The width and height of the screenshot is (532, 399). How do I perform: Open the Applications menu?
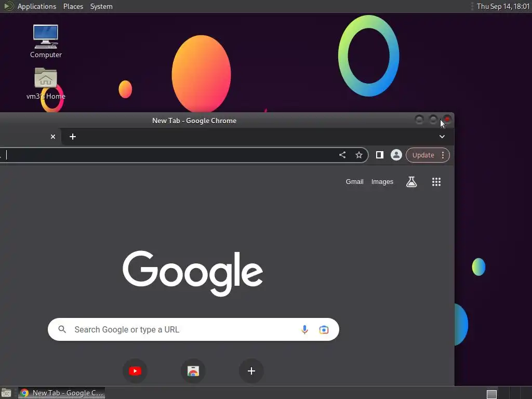(x=37, y=6)
